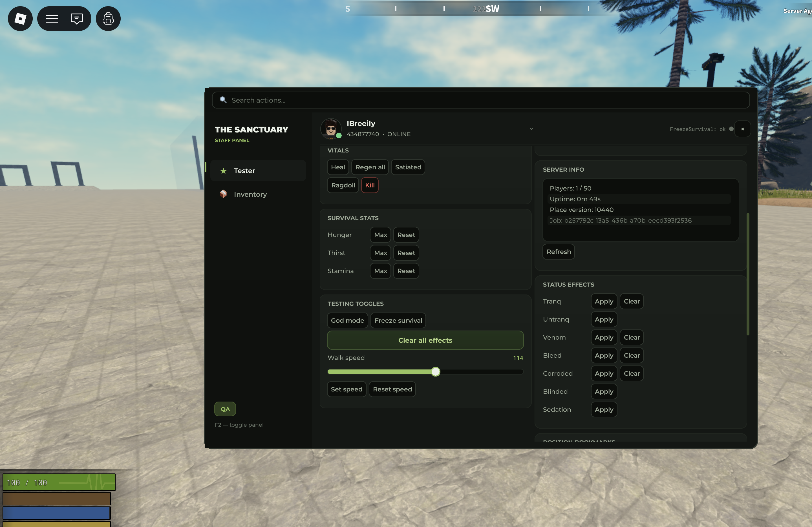Toggle God mode
The image size is (812, 527).
(347, 320)
